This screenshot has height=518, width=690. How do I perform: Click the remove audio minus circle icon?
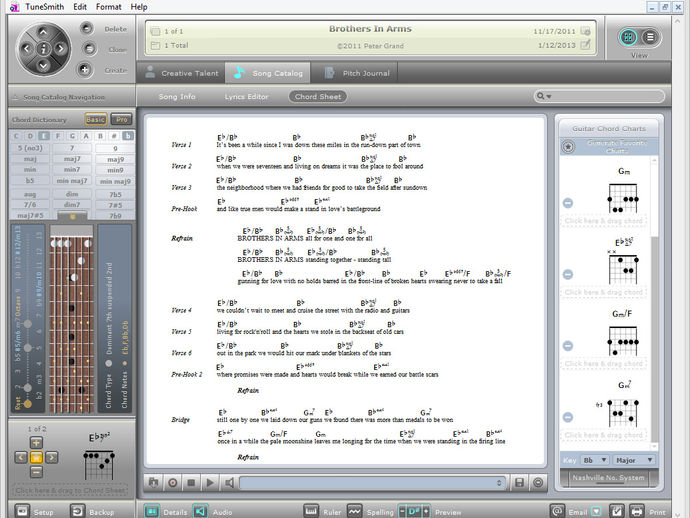coord(538,483)
